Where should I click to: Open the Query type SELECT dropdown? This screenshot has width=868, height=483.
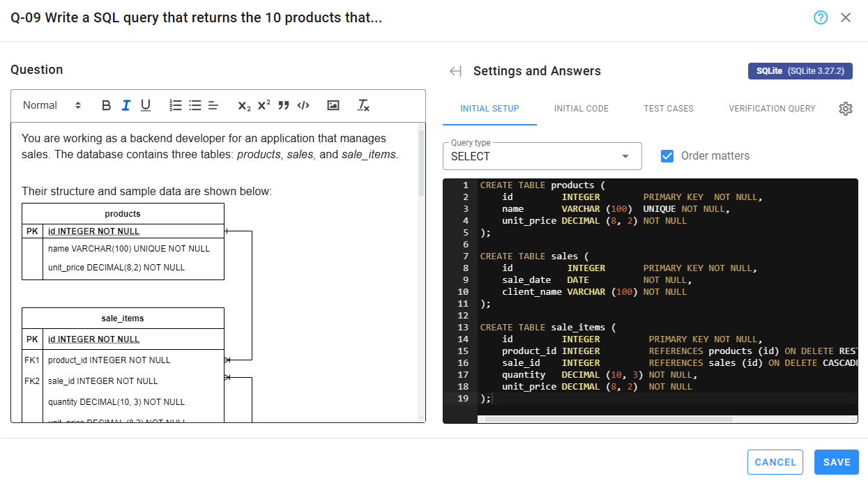pyautogui.click(x=542, y=156)
